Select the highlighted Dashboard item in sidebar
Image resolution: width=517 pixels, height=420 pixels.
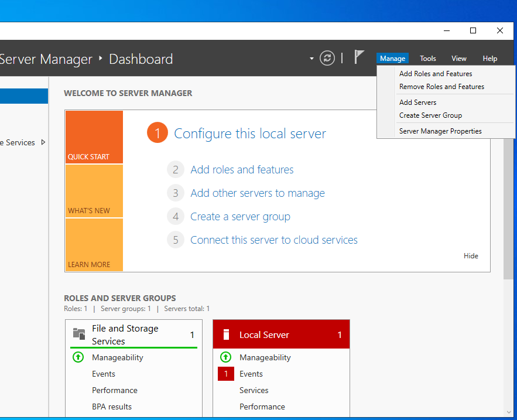click(x=24, y=96)
